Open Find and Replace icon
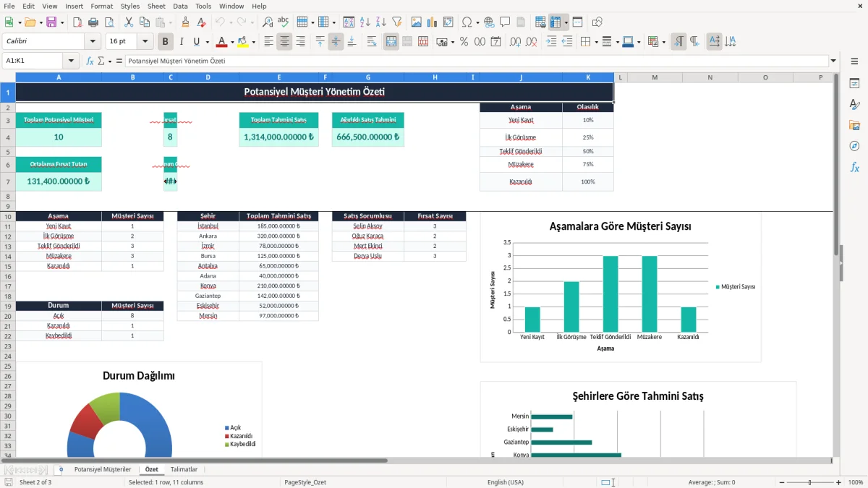The image size is (868, 488). tap(268, 22)
